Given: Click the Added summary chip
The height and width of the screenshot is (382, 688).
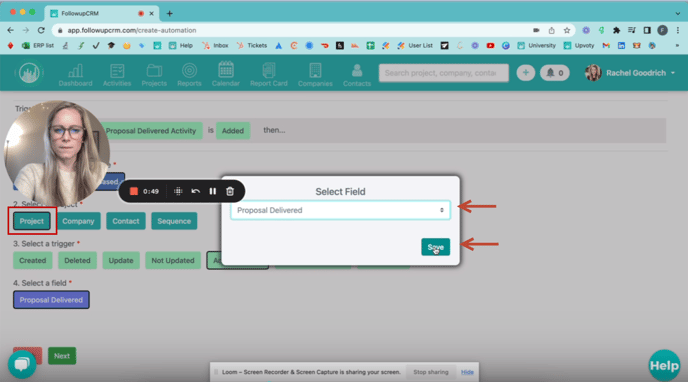Looking at the screenshot, I should tap(233, 131).
